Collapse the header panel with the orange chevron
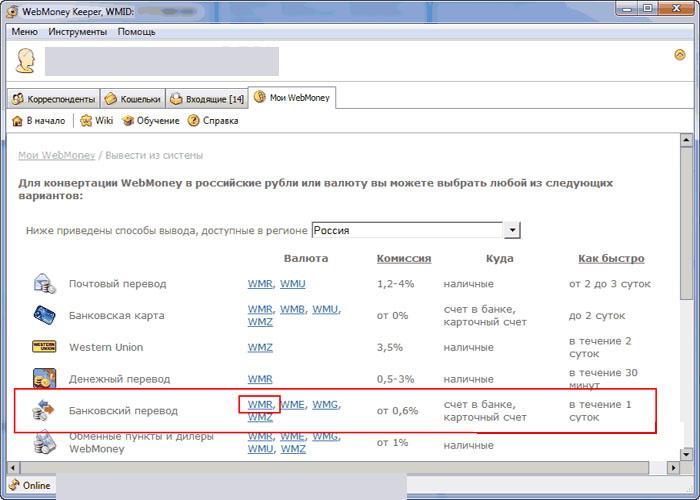The image size is (700, 500). coord(679,55)
